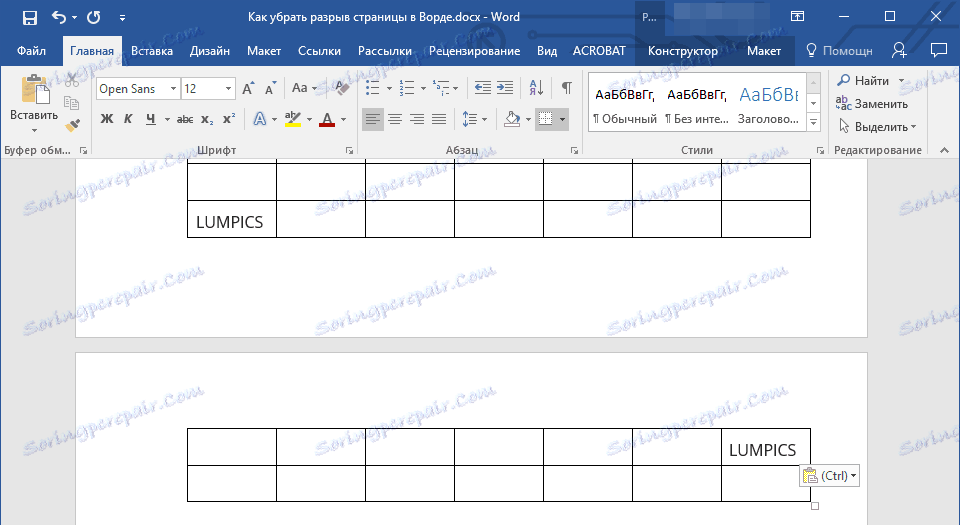Screen dimensions: 960x525
Task: Apply the Заголово... heading style
Action: point(769,105)
